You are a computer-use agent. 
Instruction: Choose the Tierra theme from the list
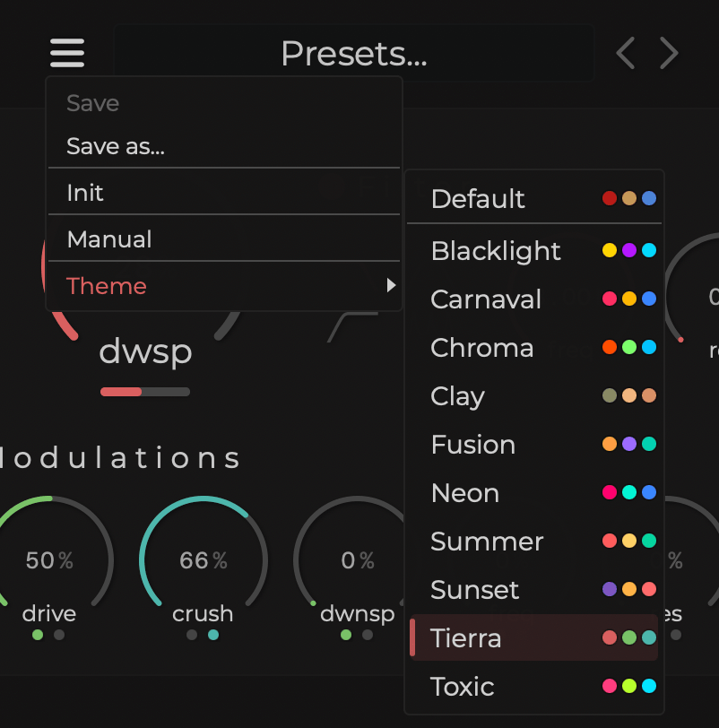466,637
